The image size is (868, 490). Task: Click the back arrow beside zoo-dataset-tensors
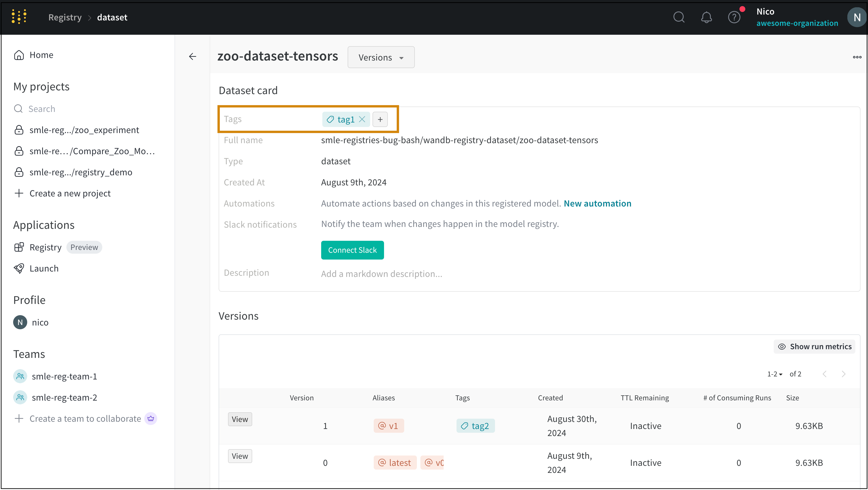192,56
